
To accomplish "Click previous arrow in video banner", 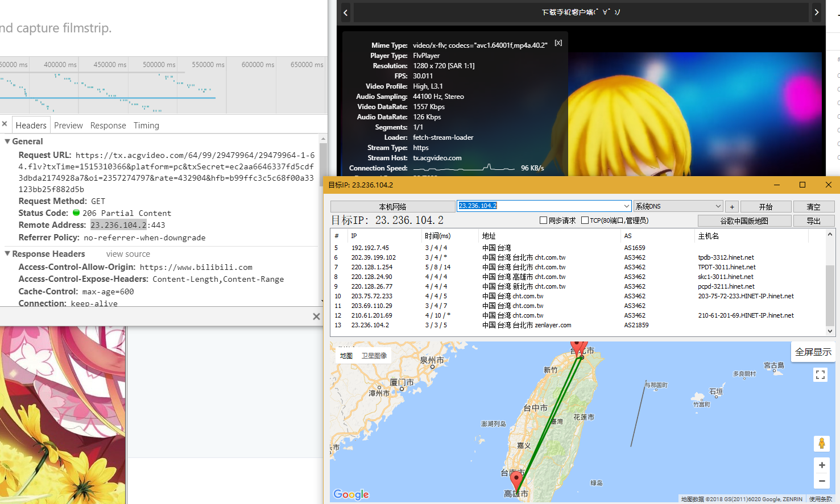I will [x=345, y=13].
